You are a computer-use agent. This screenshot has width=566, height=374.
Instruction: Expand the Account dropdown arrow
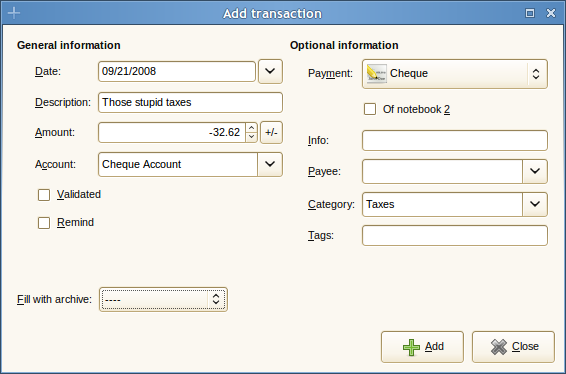click(x=270, y=164)
